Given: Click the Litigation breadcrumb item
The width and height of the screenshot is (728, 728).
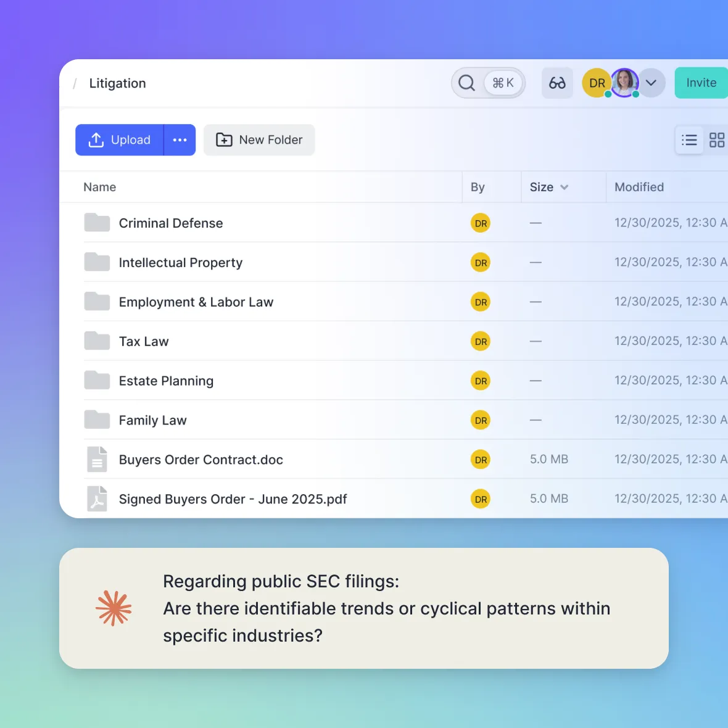Looking at the screenshot, I should [117, 83].
